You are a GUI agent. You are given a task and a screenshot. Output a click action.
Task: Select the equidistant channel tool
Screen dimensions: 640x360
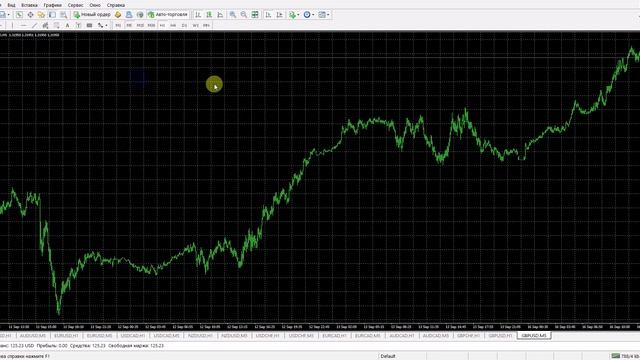[45, 25]
